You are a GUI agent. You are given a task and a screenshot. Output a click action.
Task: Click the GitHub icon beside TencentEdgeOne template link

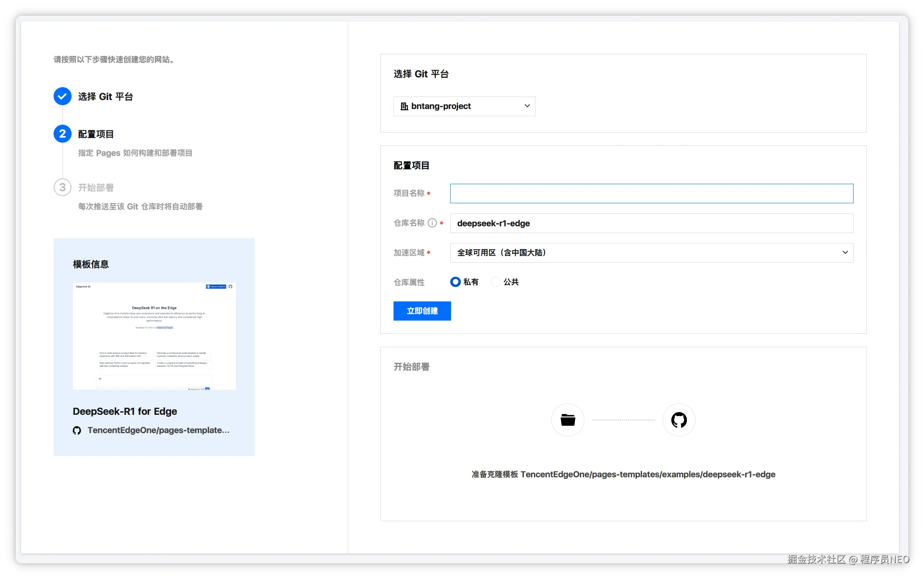coord(77,430)
